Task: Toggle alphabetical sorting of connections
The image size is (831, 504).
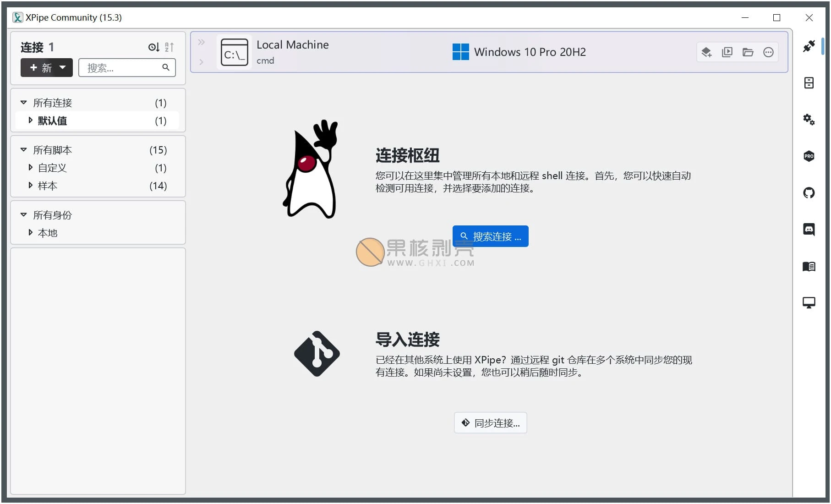Action: pyautogui.click(x=169, y=47)
